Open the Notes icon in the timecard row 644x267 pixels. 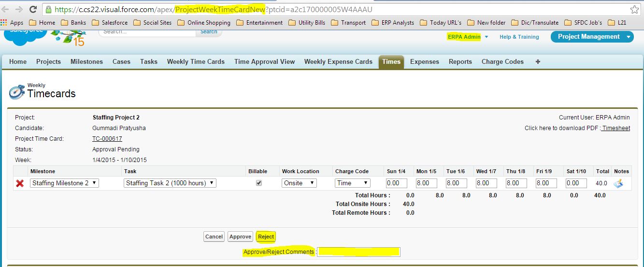[618, 183]
